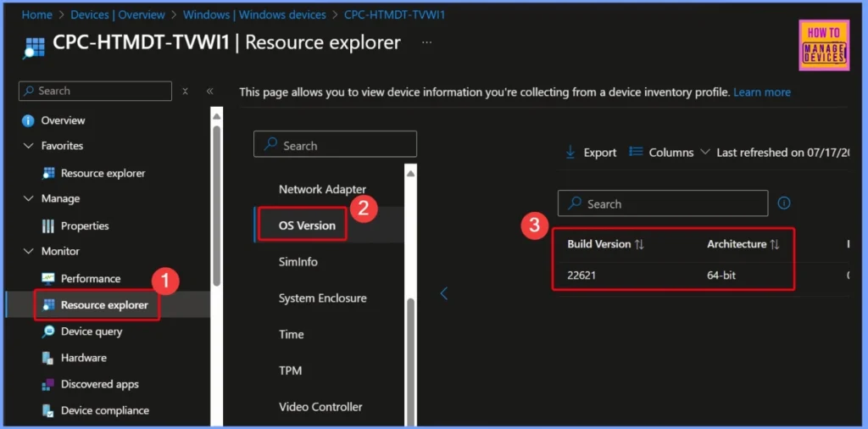Screen dimensions: 868x429
Task: Click the Device compliance icon
Action: [x=48, y=410]
